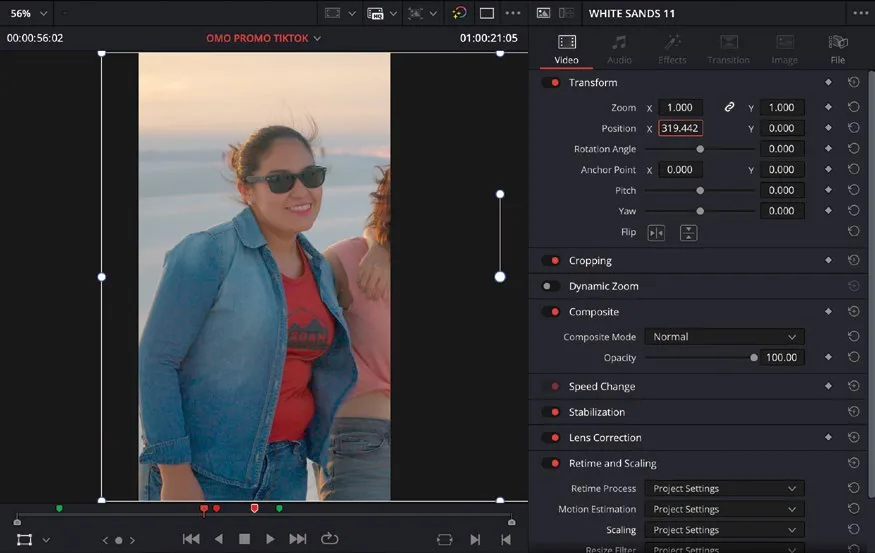Image resolution: width=875 pixels, height=553 pixels.
Task: Click the Yaw value field
Action: [781, 211]
